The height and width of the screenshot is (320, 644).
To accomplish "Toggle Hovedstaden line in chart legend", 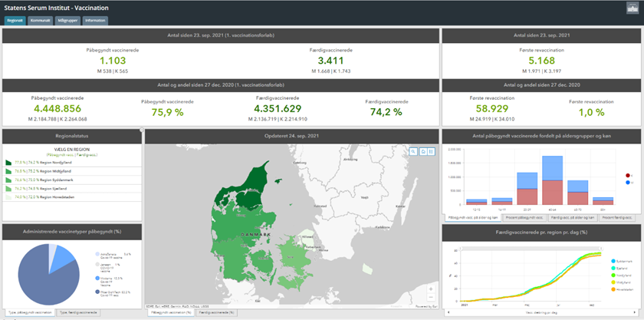I will 623,290.
